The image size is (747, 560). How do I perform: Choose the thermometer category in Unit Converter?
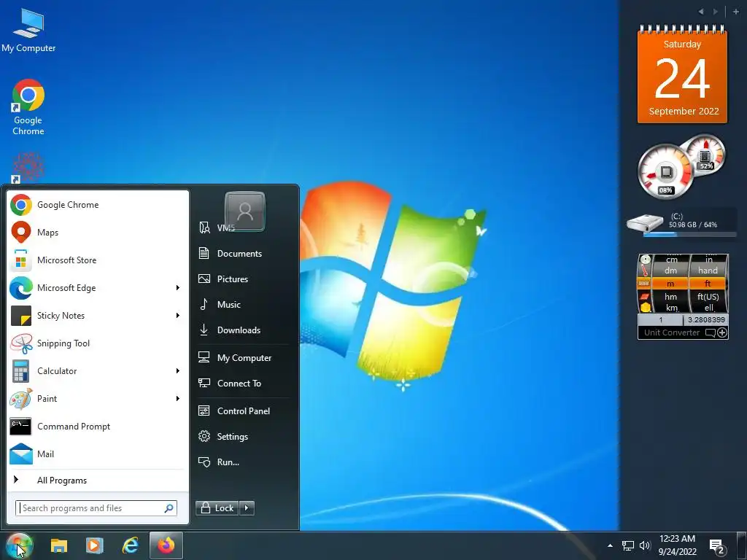pos(645,271)
